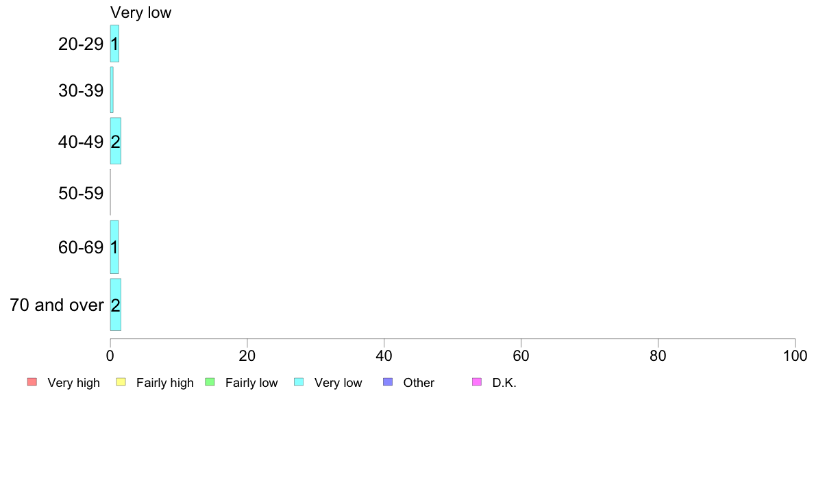Click the green Fairly low legend swatch
The image size is (814, 504).
pos(210,382)
